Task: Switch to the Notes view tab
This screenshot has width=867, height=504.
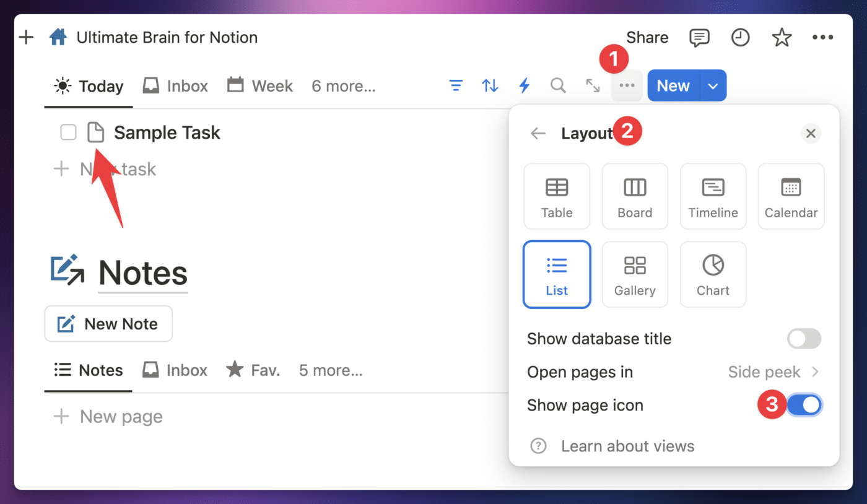Action: [88, 370]
